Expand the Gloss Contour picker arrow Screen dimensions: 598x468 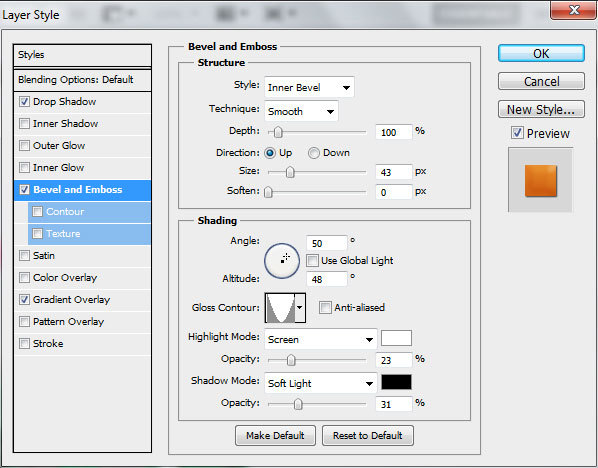tap(300, 308)
